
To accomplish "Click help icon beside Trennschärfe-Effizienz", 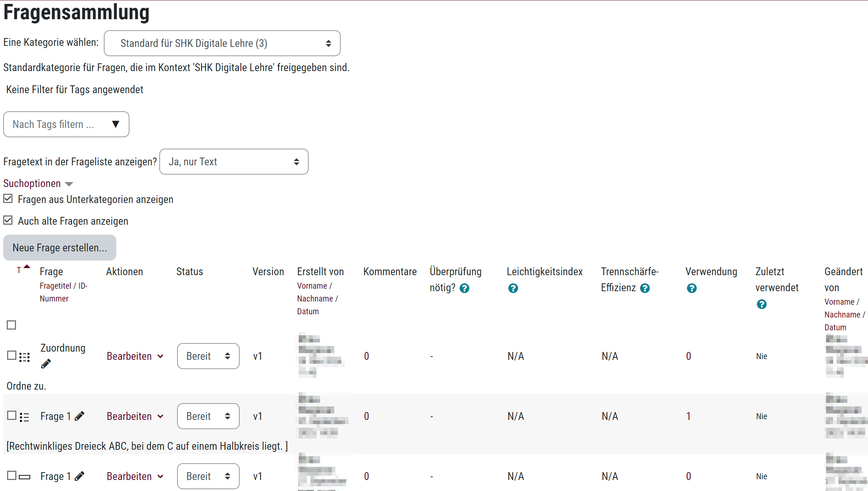I will [x=645, y=288].
